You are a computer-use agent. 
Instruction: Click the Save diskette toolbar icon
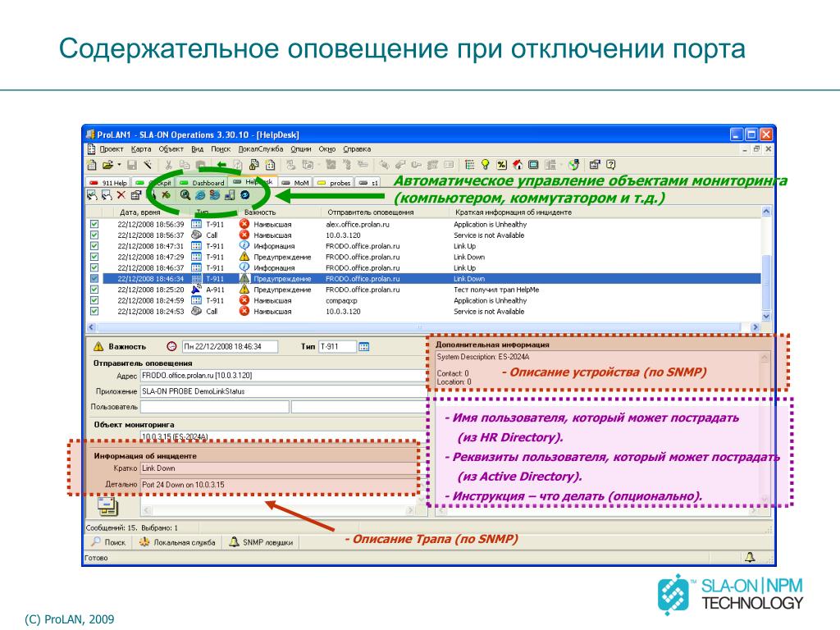point(132,164)
